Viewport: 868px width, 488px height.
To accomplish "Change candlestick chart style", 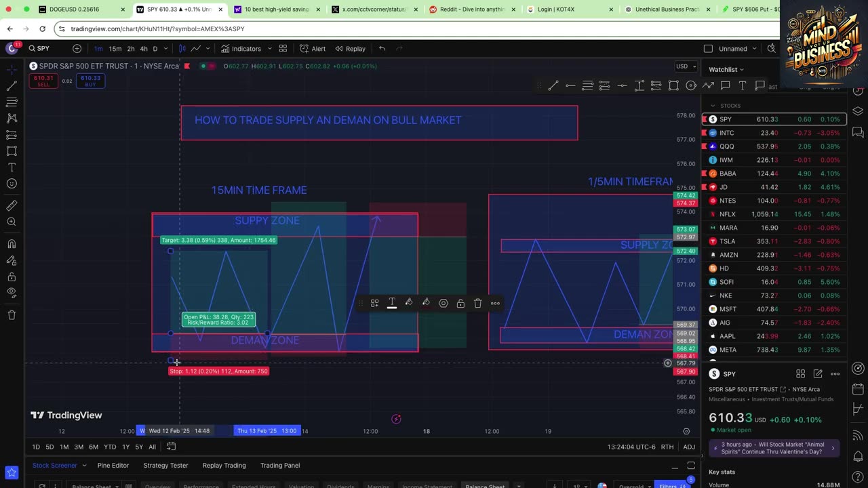I will tap(182, 49).
